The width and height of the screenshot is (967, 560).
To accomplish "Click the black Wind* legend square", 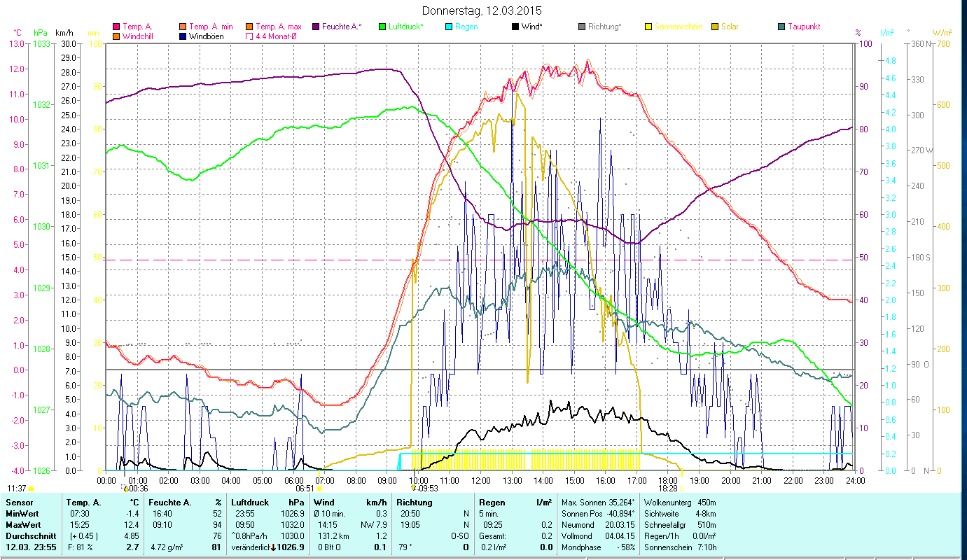I will pyautogui.click(x=515, y=27).
